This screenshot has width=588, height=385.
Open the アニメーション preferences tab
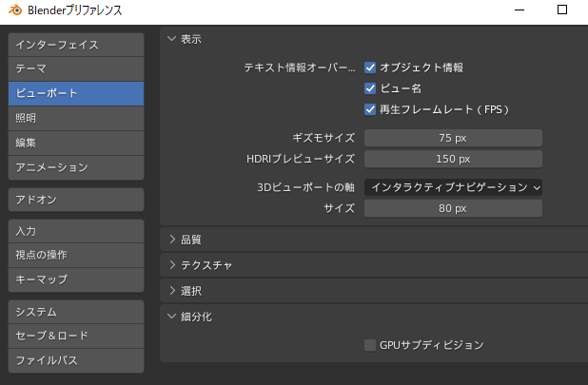point(76,167)
